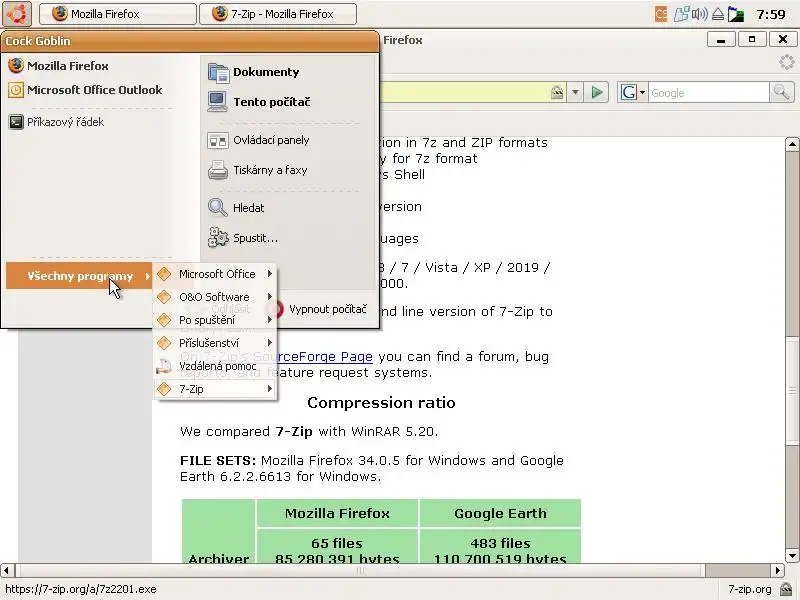Click the status bar lock icon

tap(786, 589)
